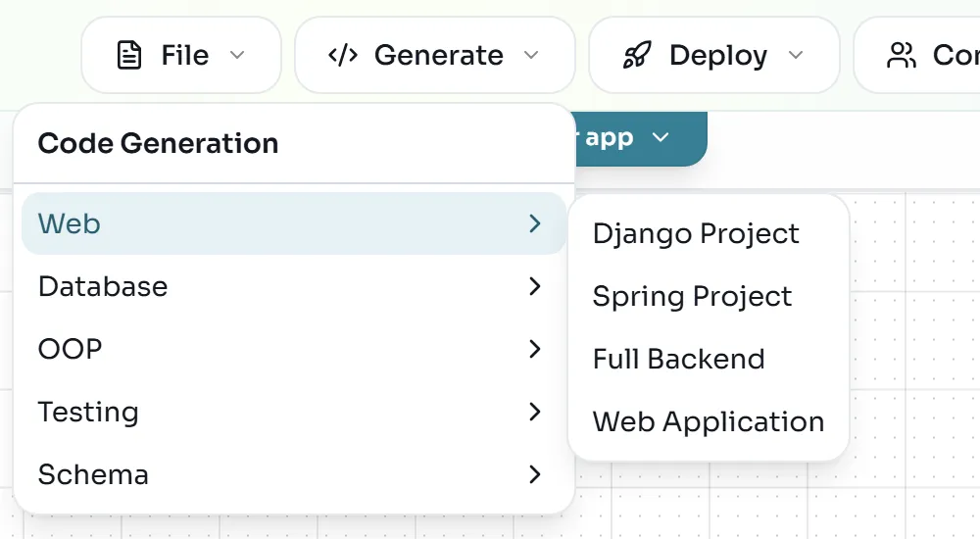Viewport: 980px width, 539px height.
Task: Expand the Testing submenu arrow
Action: click(x=534, y=412)
